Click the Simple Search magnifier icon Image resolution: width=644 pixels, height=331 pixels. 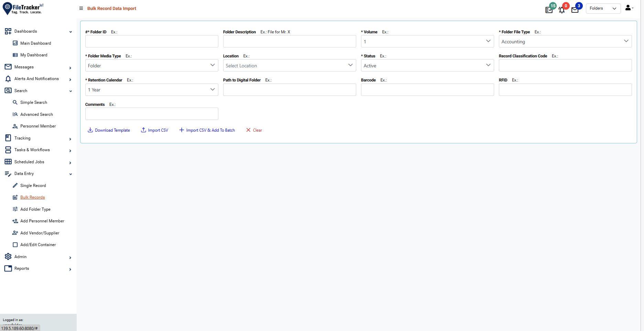point(15,102)
